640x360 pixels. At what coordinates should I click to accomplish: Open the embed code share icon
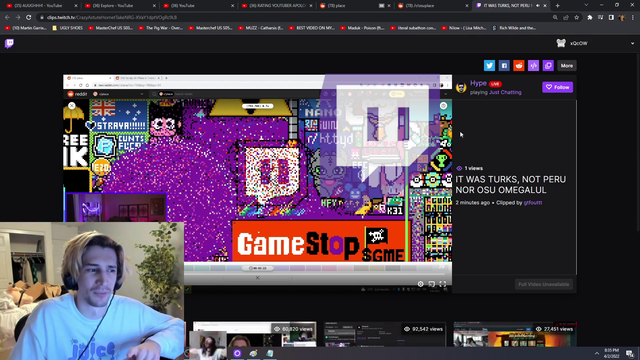(533, 65)
